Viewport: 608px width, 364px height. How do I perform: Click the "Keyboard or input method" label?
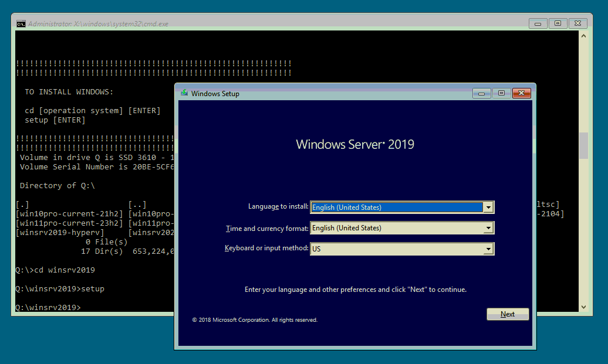click(266, 249)
